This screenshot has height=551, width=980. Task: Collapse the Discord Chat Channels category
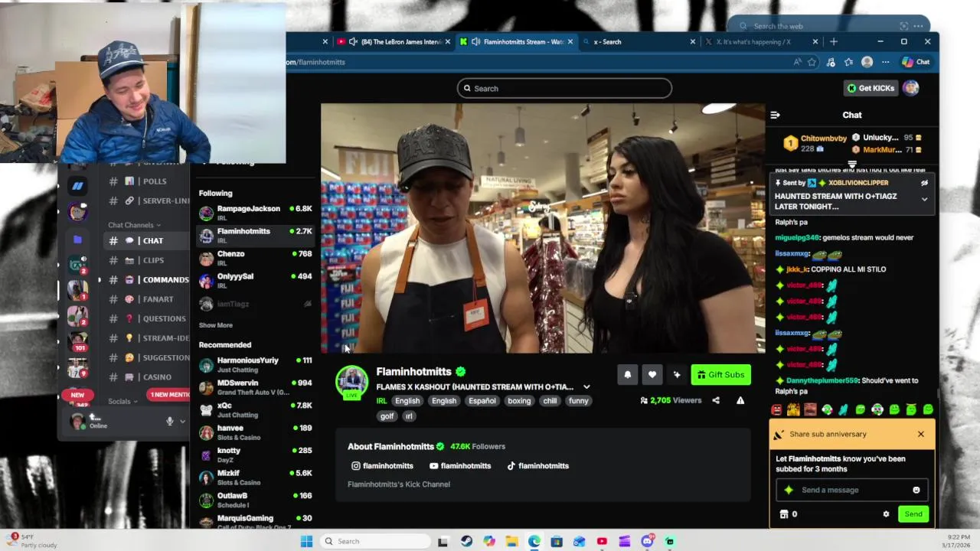134,225
